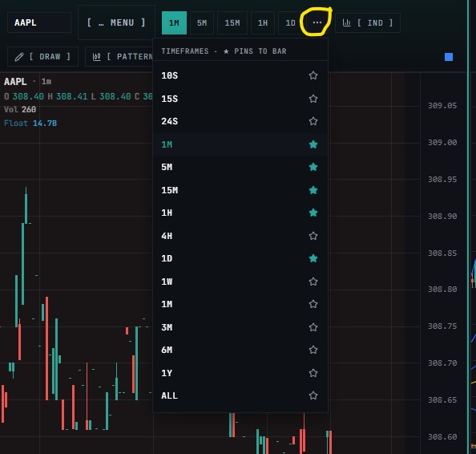Click the AAPL symbol input field
Viewport: 476px width, 454px height.
click(38, 22)
